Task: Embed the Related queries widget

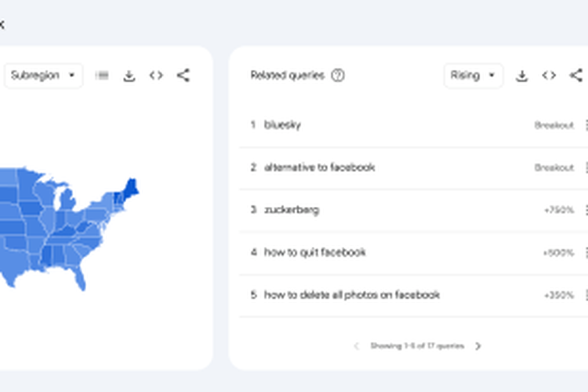Action: (549, 76)
